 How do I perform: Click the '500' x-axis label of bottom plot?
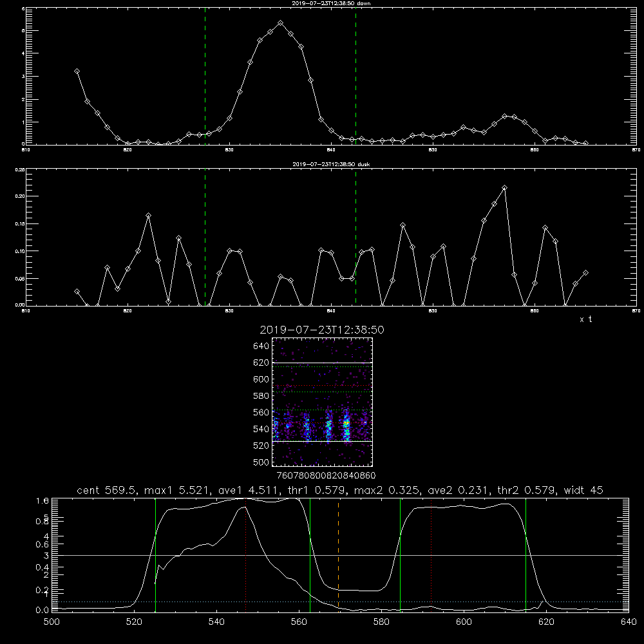(52, 622)
